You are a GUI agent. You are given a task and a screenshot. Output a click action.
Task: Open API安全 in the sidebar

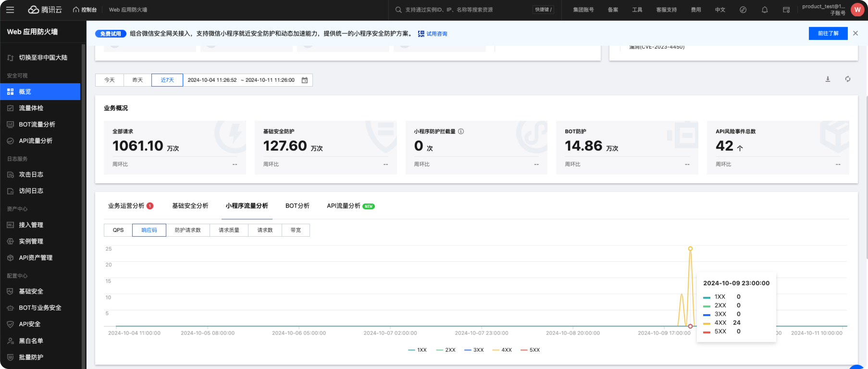(40, 324)
